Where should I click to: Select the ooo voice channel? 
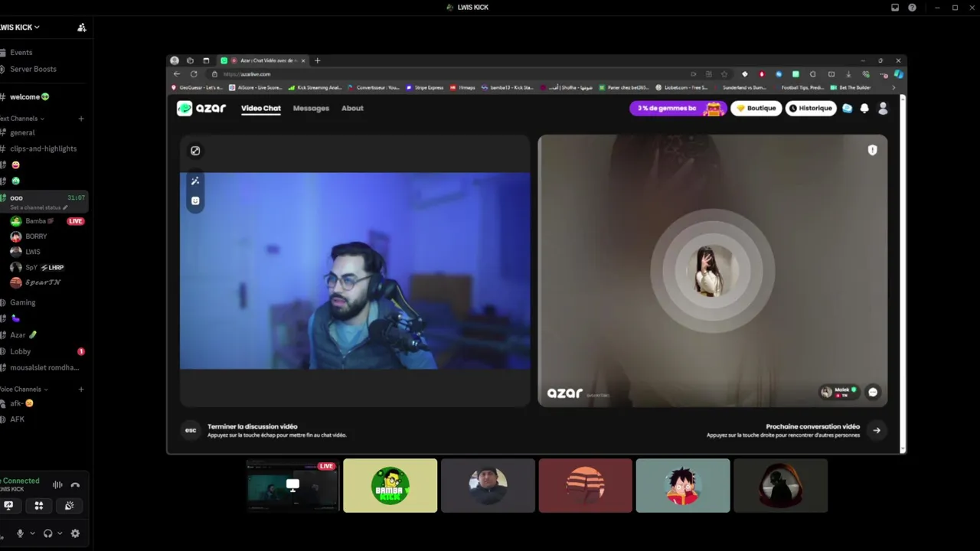(x=44, y=201)
